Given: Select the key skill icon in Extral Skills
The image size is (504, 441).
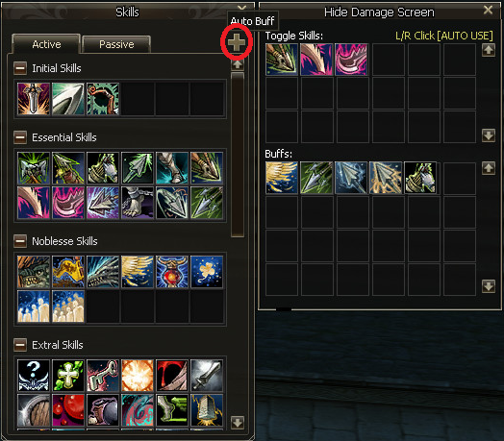Looking at the screenshot, I should click(x=103, y=376).
